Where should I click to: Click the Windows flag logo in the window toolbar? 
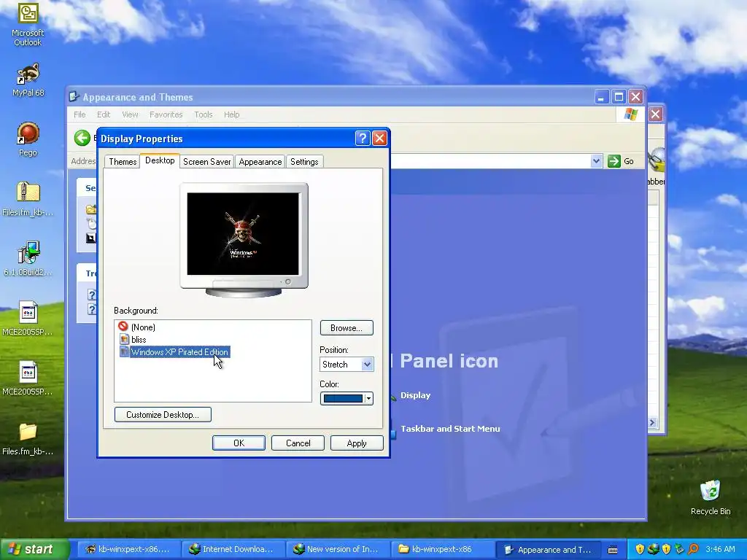pos(631,114)
